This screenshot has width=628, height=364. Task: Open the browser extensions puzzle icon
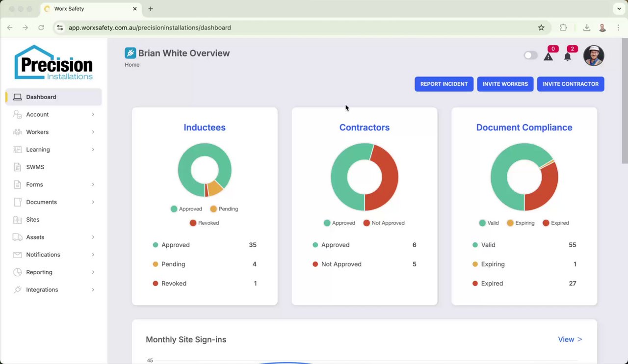click(x=563, y=27)
